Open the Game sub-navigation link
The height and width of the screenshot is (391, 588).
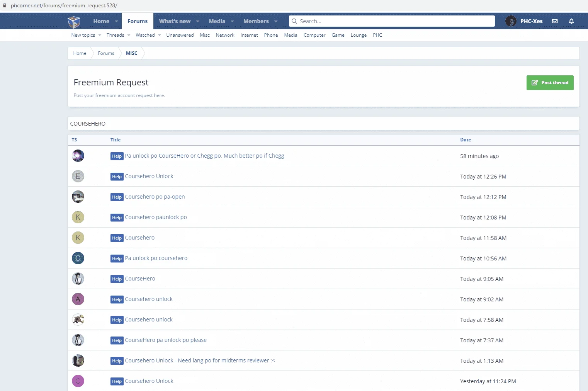[x=338, y=35]
